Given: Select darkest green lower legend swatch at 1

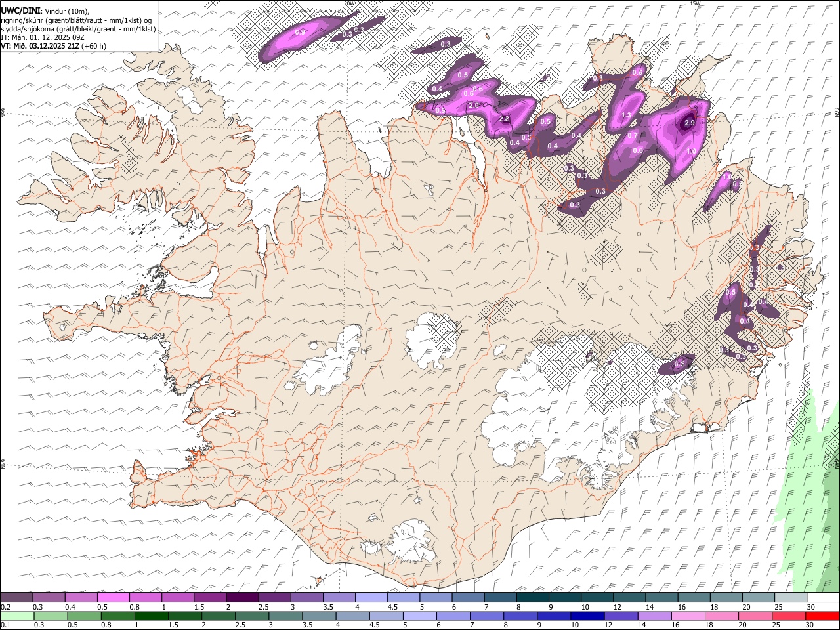Looking at the screenshot, I should tap(151, 616).
